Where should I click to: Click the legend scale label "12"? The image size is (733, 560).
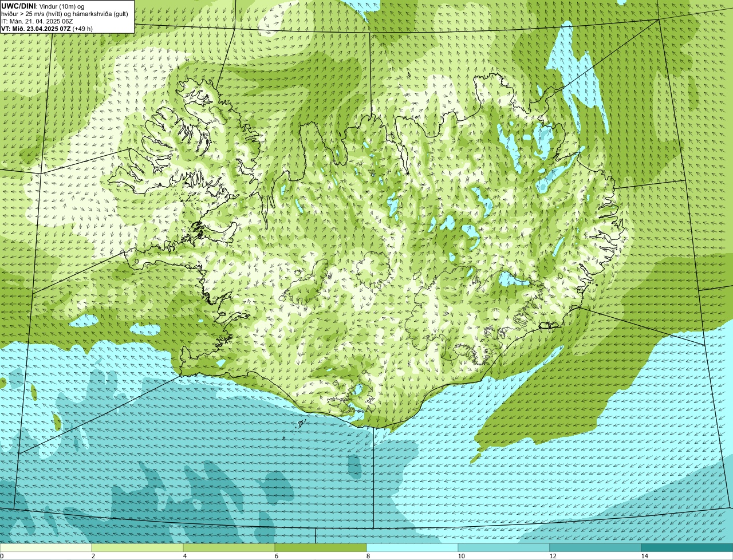point(553,556)
